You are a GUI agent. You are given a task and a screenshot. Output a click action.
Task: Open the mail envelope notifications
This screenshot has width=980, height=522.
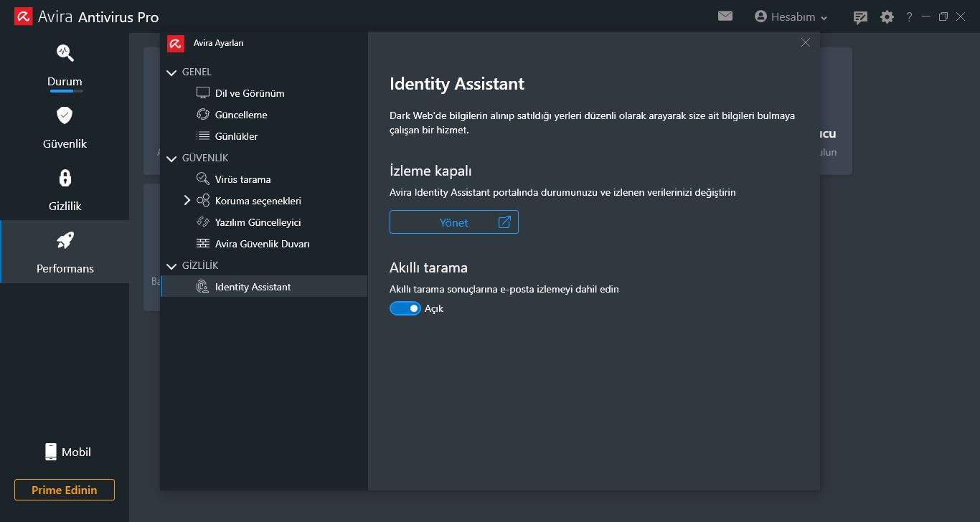[725, 16]
